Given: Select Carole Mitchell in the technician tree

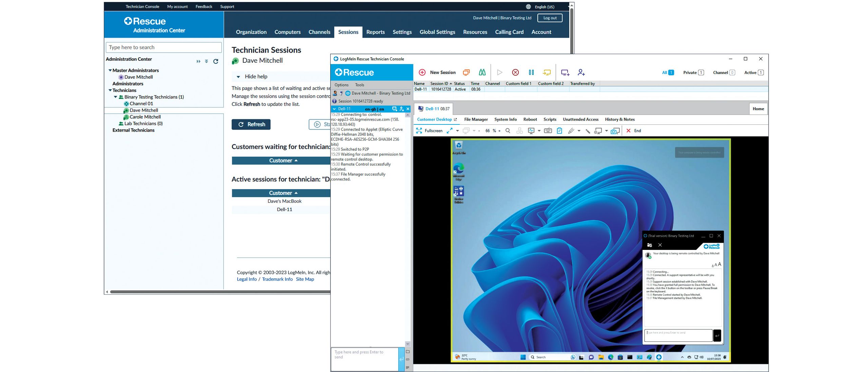Looking at the screenshot, I should pyautogui.click(x=145, y=117).
